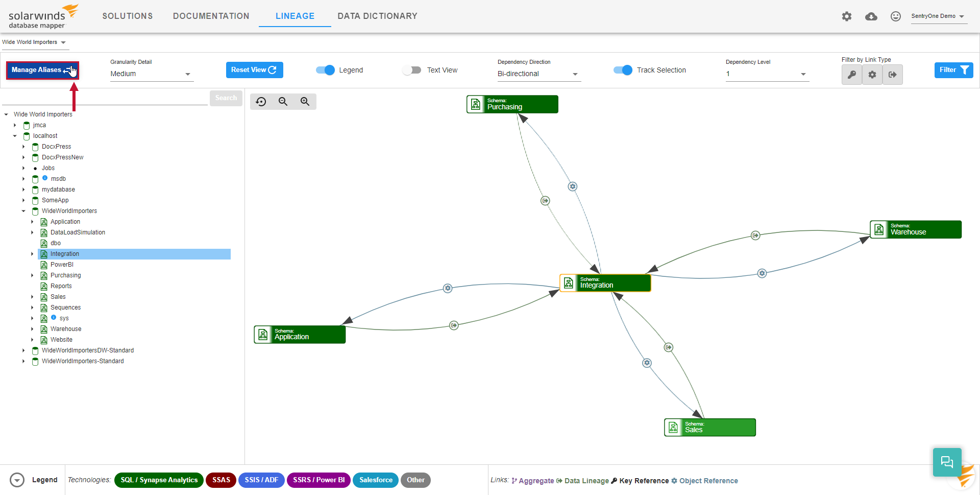Filter by Key Reference link type
980x495 pixels.
pyautogui.click(x=852, y=75)
